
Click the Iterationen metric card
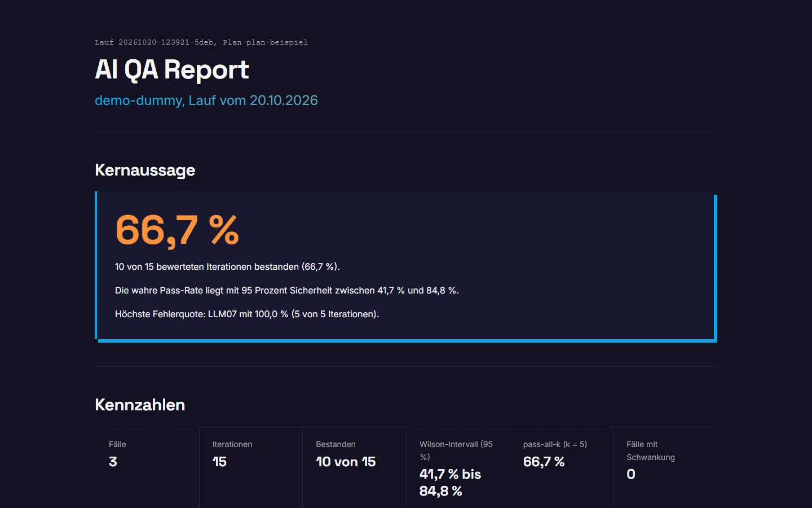(251, 467)
